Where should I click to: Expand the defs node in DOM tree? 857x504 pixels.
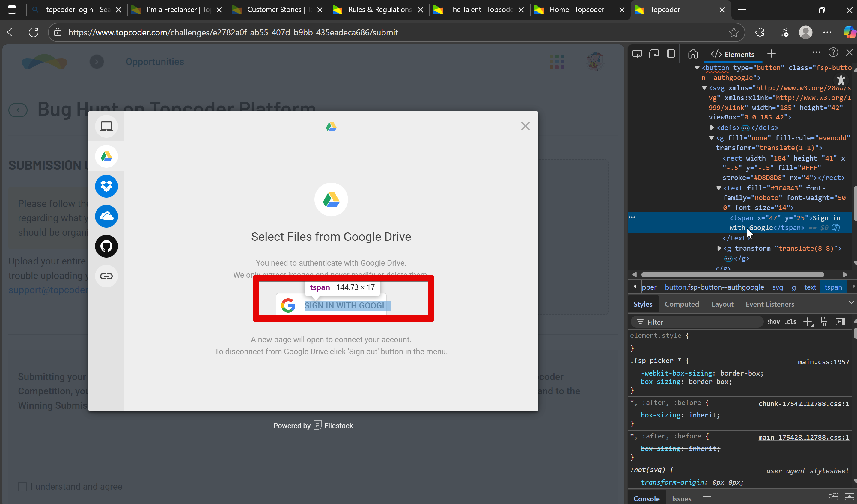tap(712, 128)
